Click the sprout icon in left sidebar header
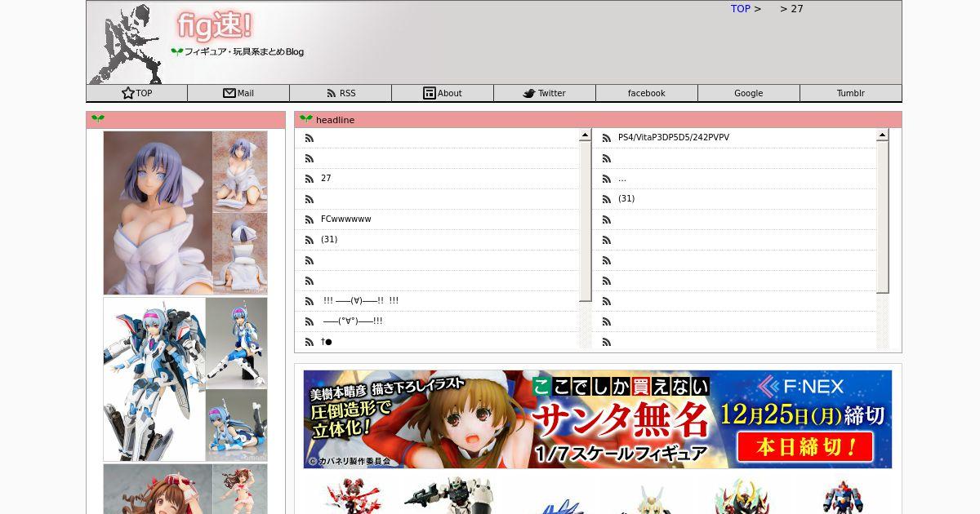This screenshot has width=980, height=514. (98, 119)
